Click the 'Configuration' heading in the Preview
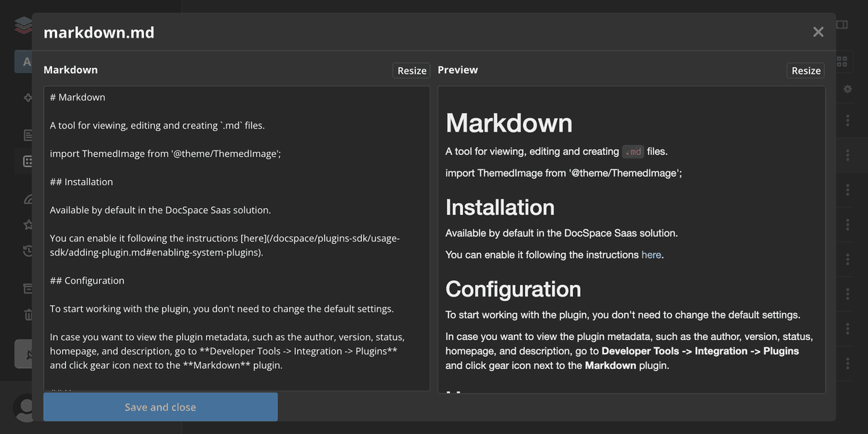This screenshot has height=434, width=868. 513,289
